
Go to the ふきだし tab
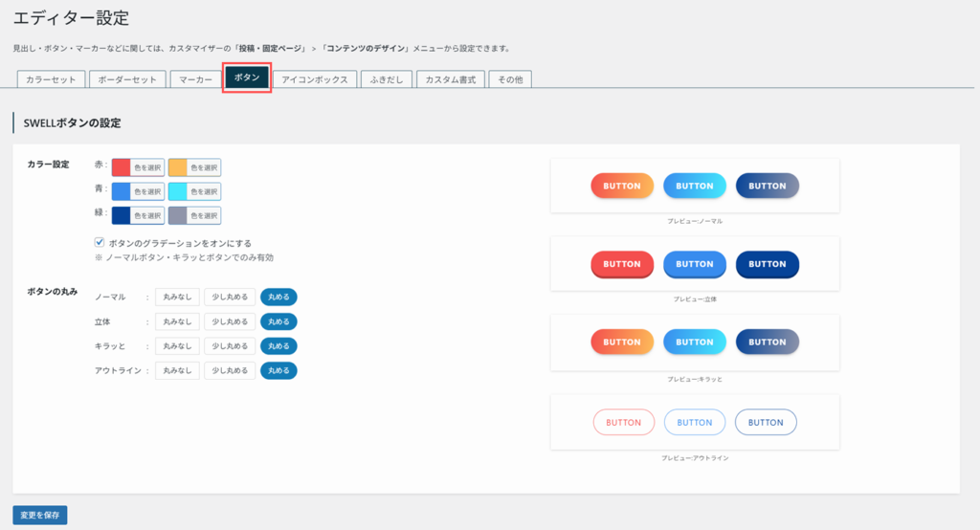tap(387, 79)
